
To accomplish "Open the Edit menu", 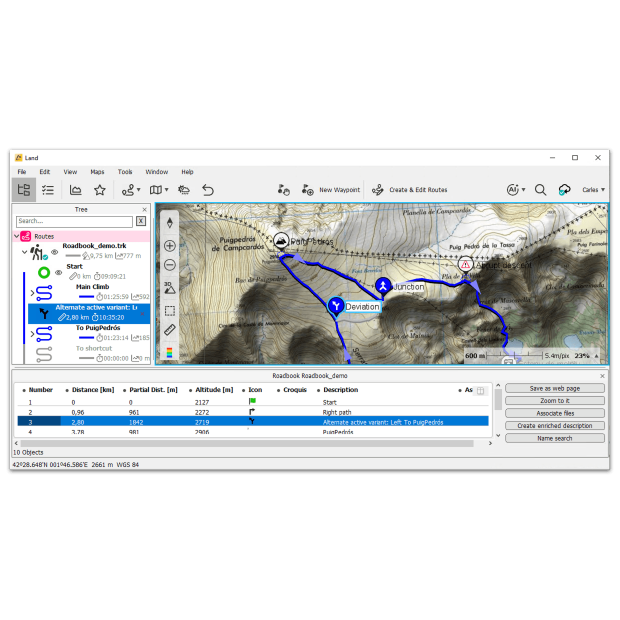I will (45, 172).
